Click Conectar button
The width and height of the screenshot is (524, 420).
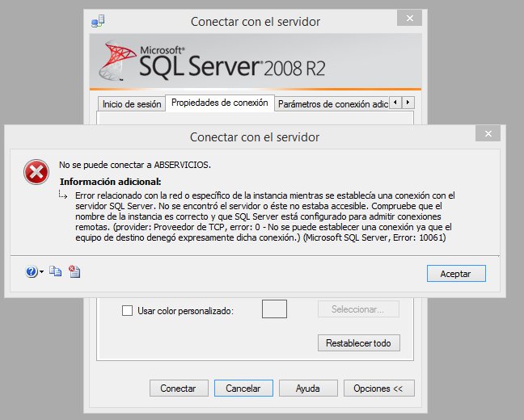(x=179, y=388)
